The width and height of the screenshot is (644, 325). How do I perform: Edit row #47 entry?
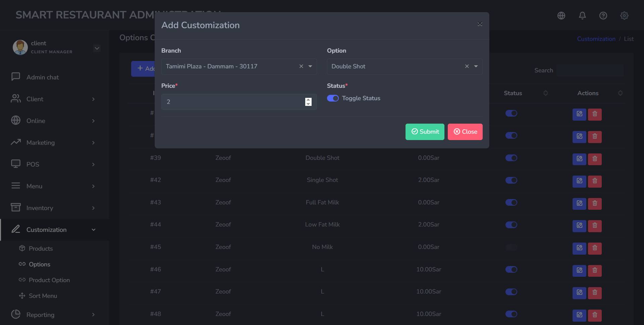tap(579, 293)
